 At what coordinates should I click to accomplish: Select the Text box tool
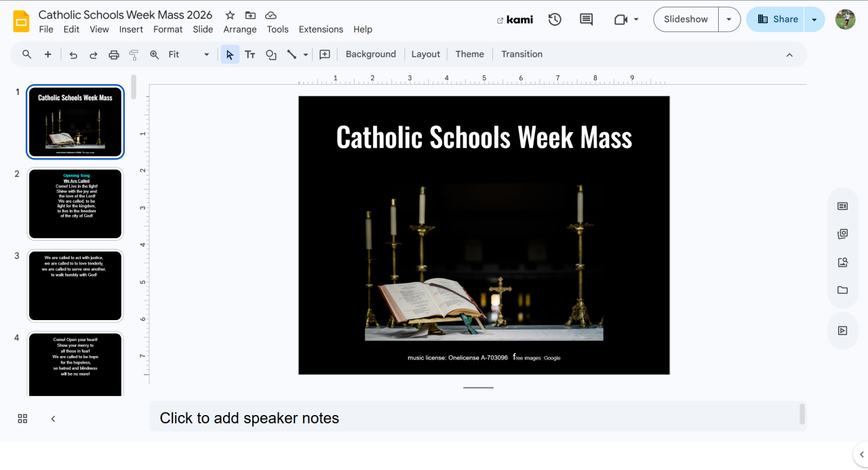tap(250, 55)
